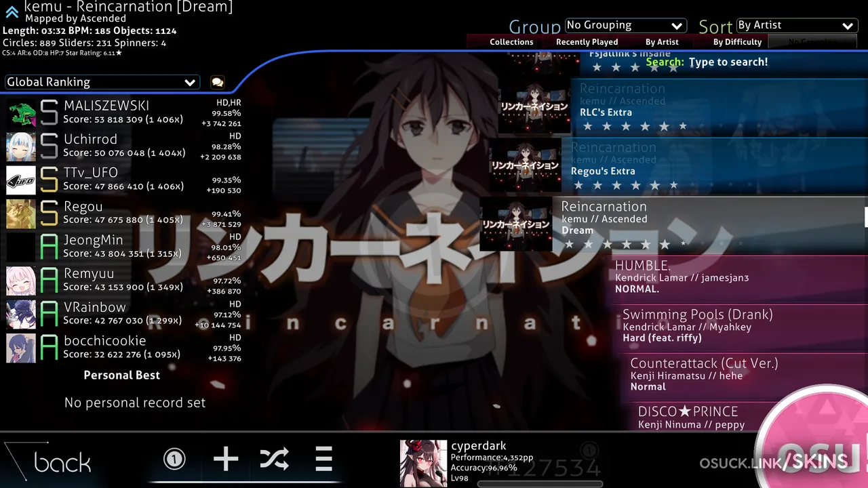Open beatmap options menu icon
Viewport: 868px width, 488px height.
323,460
